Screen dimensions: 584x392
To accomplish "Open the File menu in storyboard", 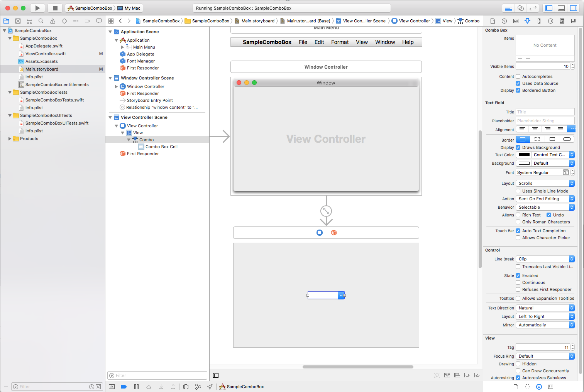I will [x=303, y=42].
